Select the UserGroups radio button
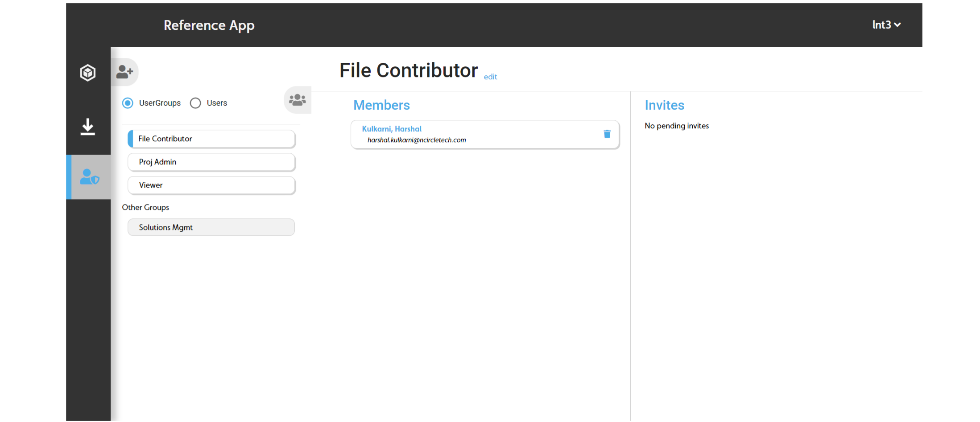 coord(128,103)
